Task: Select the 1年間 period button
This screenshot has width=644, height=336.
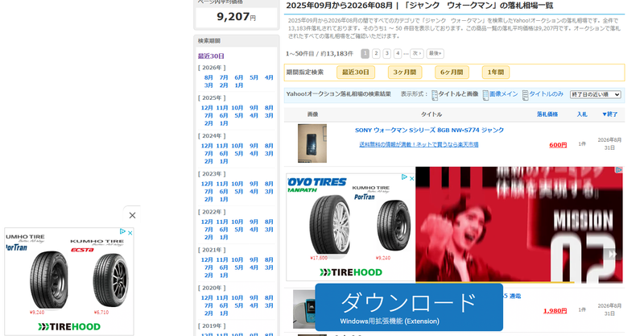Action: click(496, 73)
